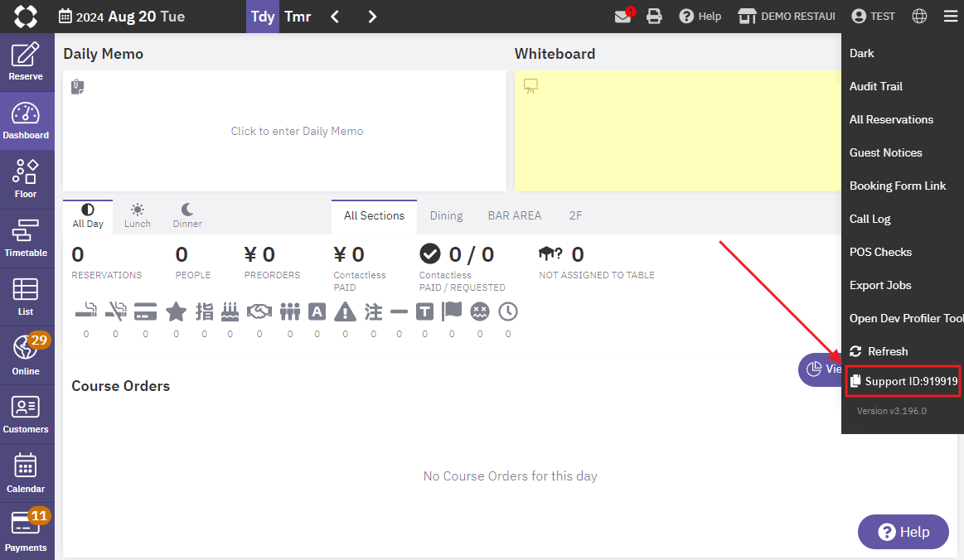Click the warning triangle filter icon
This screenshot has height=560, width=964.
[x=345, y=311]
